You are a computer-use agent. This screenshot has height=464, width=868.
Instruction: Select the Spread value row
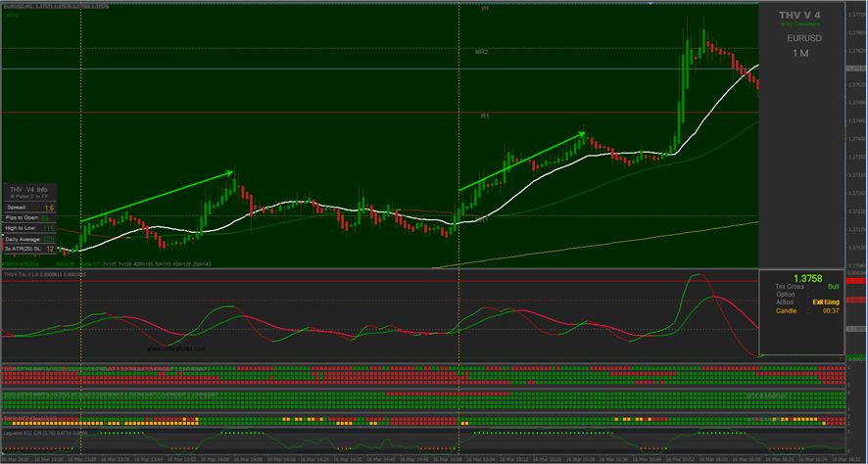[x=29, y=208]
